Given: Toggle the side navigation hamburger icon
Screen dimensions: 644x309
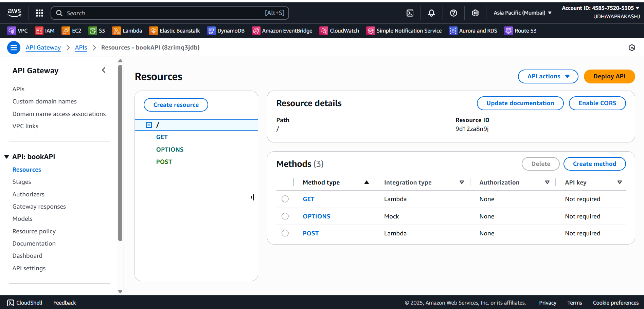Looking at the screenshot, I should pyautogui.click(x=14, y=48).
